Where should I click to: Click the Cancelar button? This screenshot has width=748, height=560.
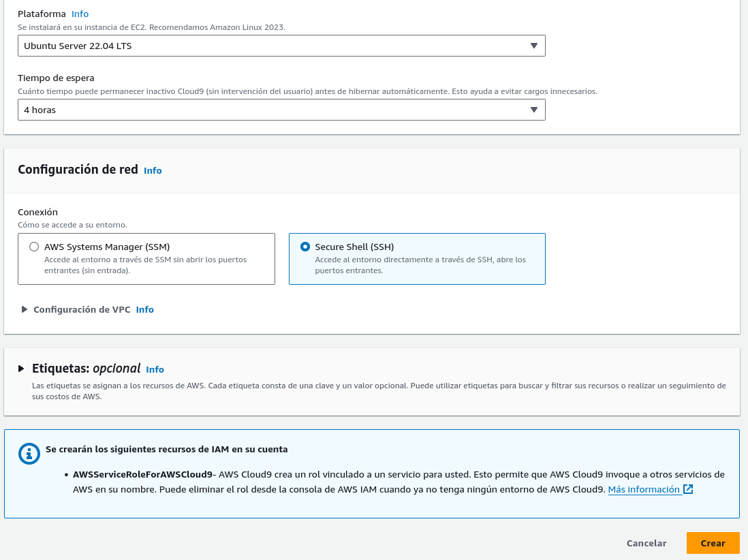[646, 543]
